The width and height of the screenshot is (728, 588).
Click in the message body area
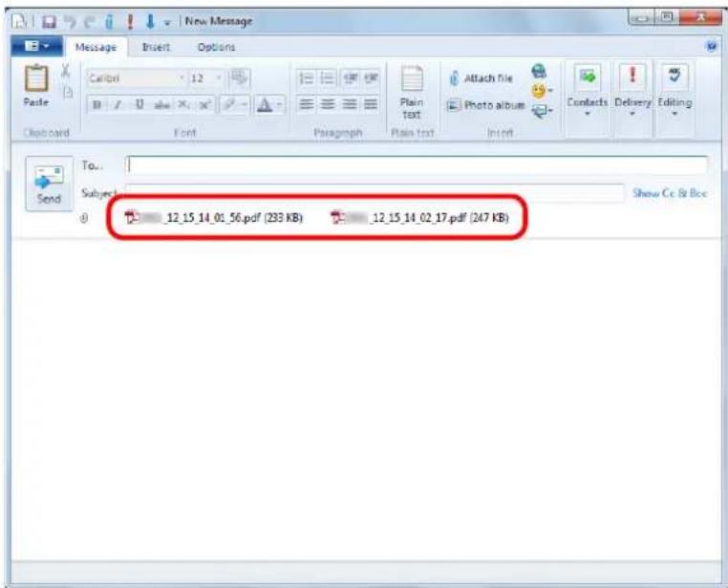click(366, 400)
